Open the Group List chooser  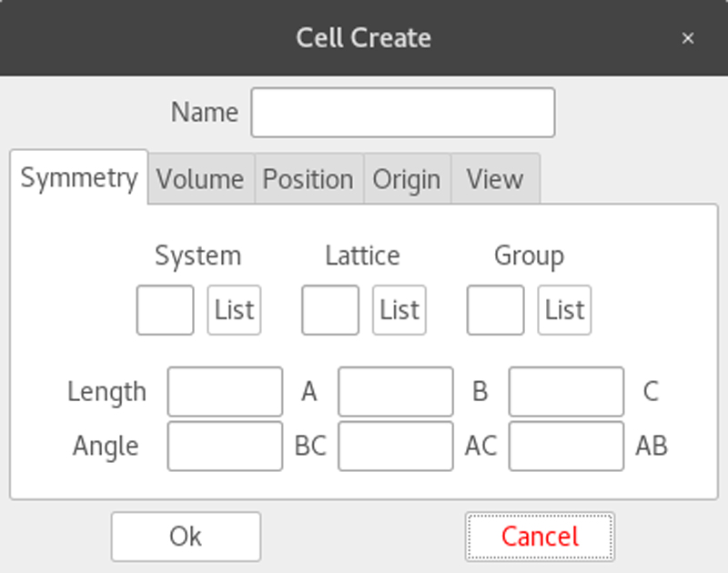coord(564,309)
